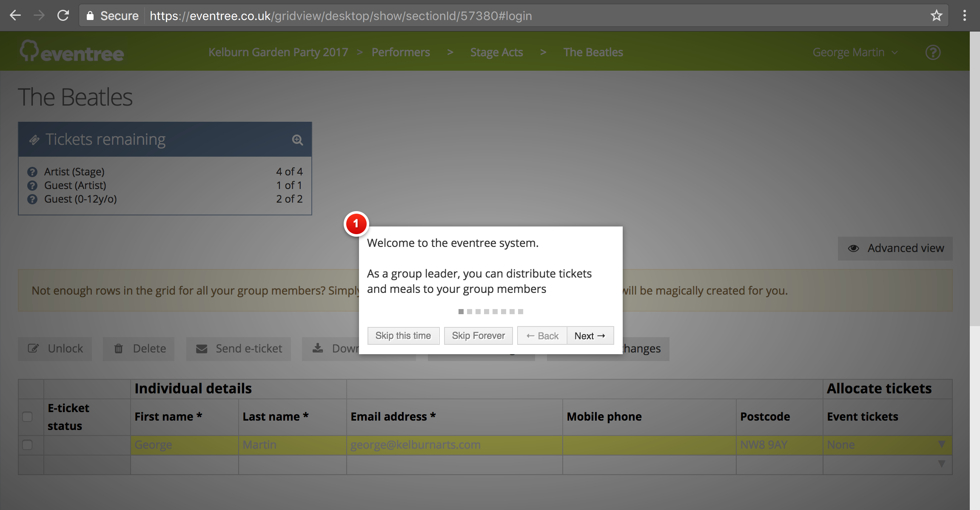The height and width of the screenshot is (510, 980).
Task: Click the browser forward arrow
Action: [x=39, y=16]
